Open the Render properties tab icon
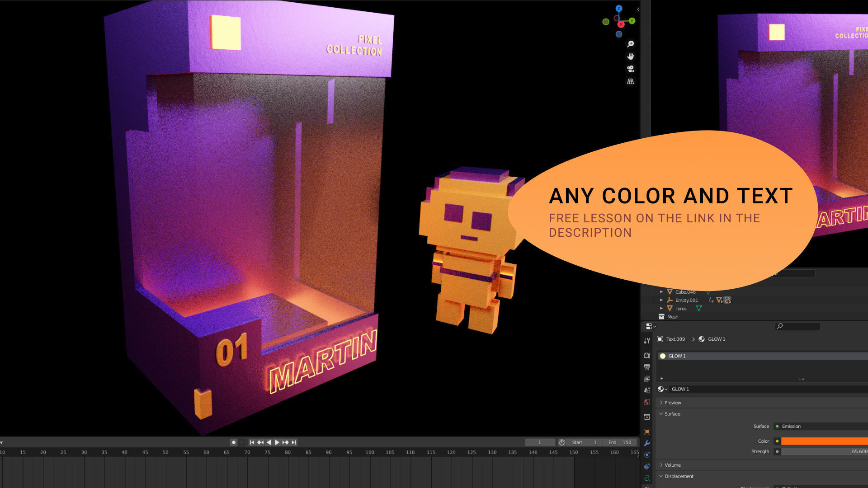The image size is (868, 488). [647, 356]
